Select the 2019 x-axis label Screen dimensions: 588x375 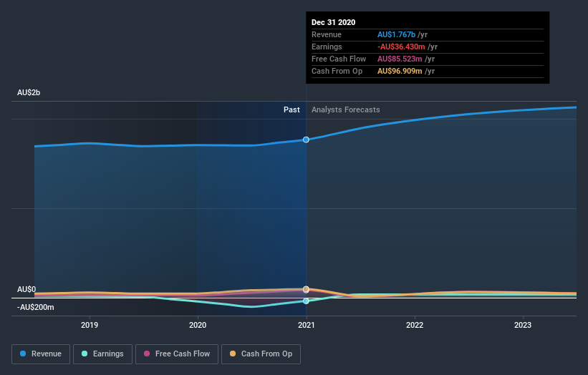90,325
